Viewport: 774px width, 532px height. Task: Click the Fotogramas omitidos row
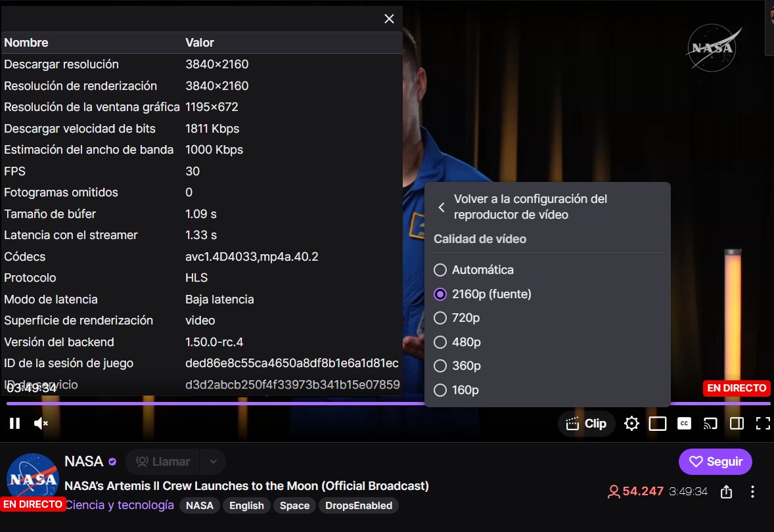[x=202, y=192]
